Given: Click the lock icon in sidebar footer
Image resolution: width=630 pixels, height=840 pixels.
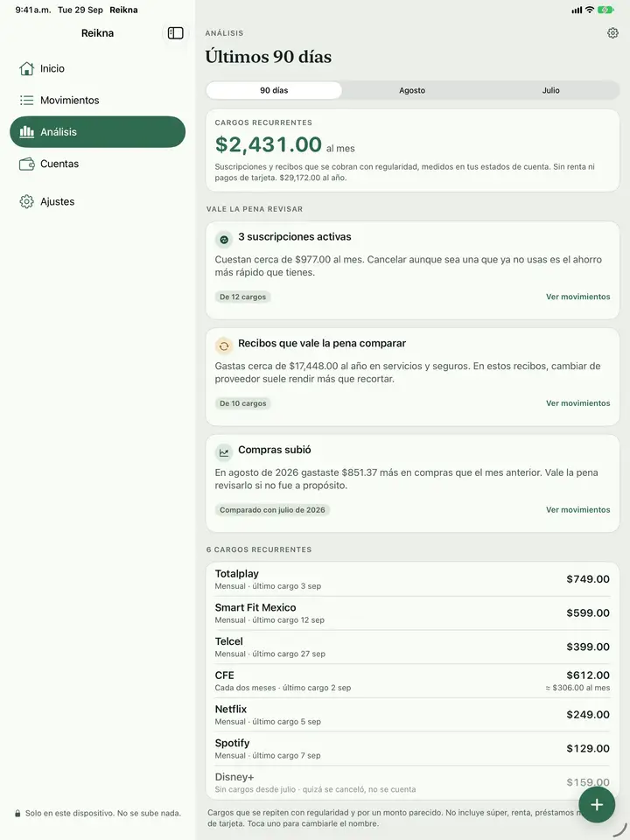Looking at the screenshot, I should click(17, 813).
